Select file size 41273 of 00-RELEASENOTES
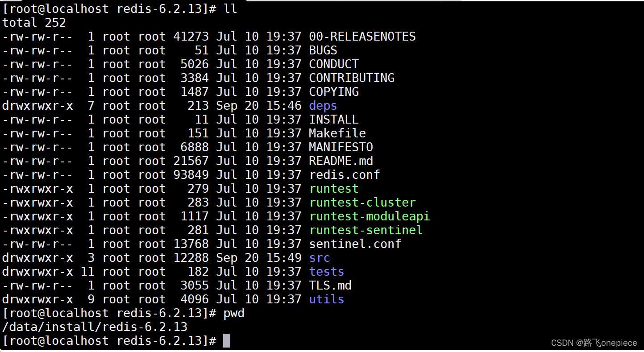The width and height of the screenshot is (644, 352). click(191, 37)
